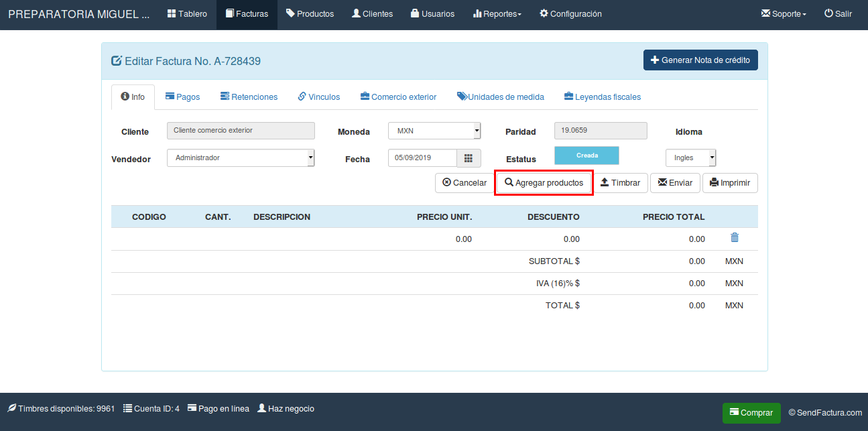Click the Imprimir printer icon
Image resolution: width=868 pixels, height=431 pixels.
[x=715, y=182]
